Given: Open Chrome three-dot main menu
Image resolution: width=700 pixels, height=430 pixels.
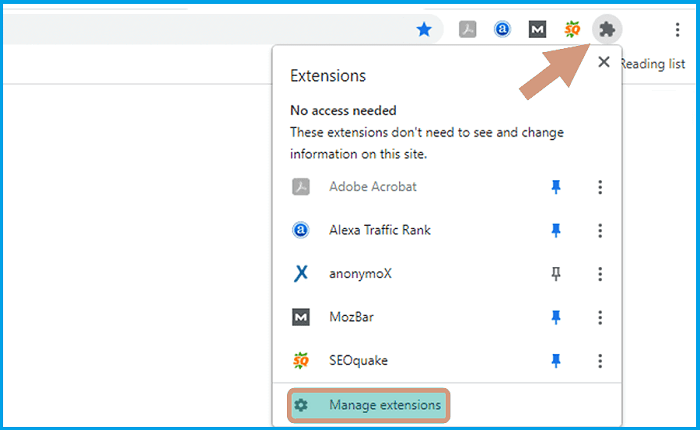Looking at the screenshot, I should (x=677, y=29).
